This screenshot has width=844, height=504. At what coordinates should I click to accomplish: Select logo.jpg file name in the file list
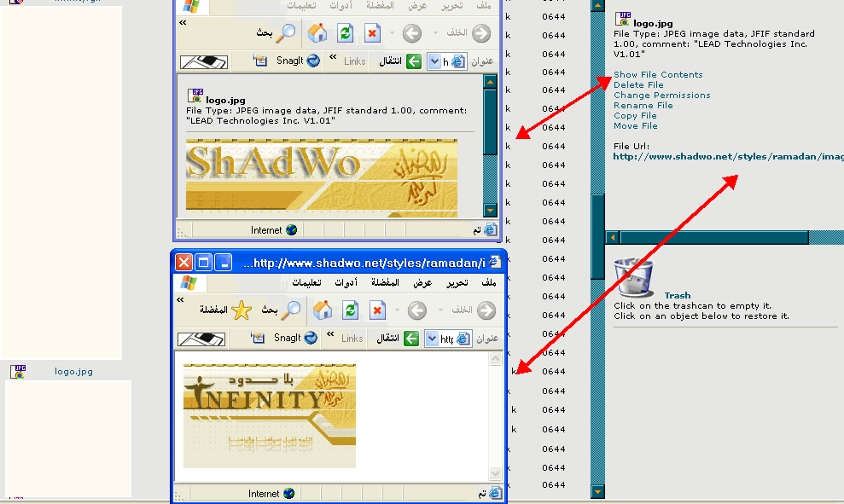coord(73,371)
